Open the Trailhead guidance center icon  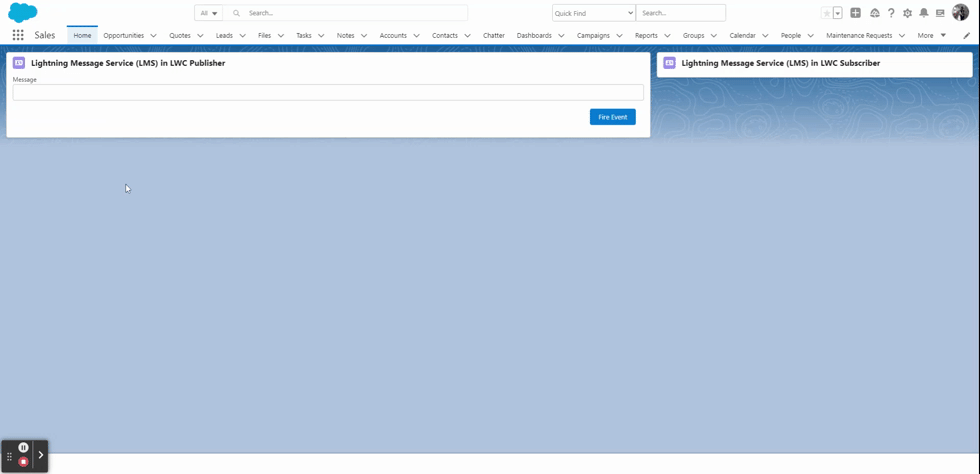(874, 13)
